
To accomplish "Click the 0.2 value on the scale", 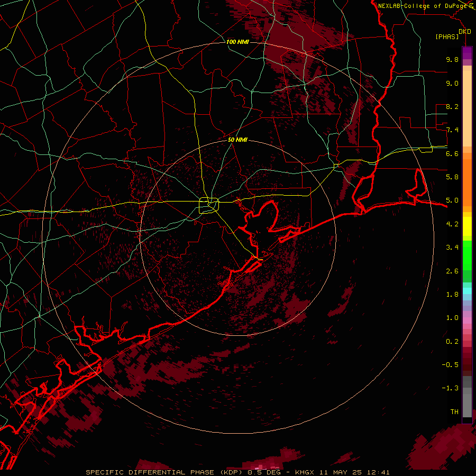I will click(x=452, y=342).
